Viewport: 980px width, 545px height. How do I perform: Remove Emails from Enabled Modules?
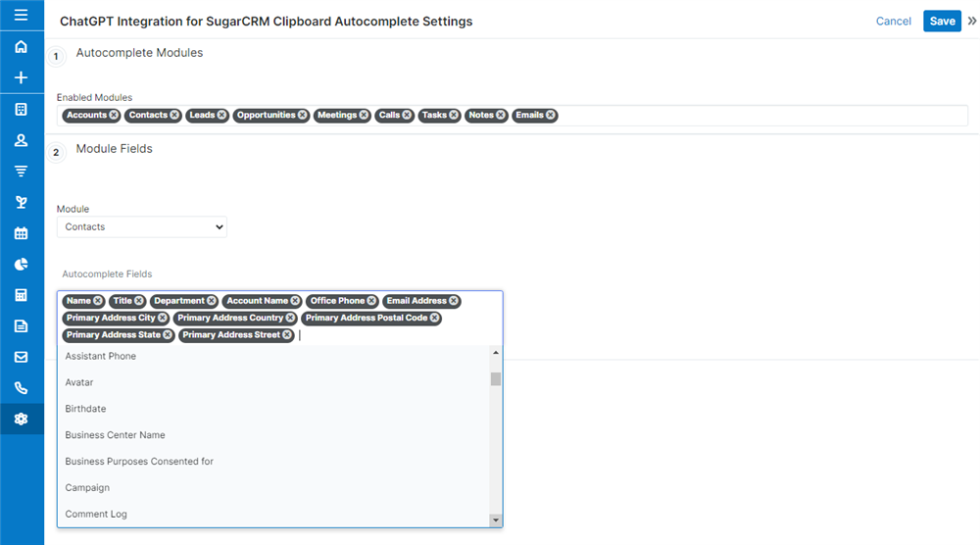click(x=551, y=116)
